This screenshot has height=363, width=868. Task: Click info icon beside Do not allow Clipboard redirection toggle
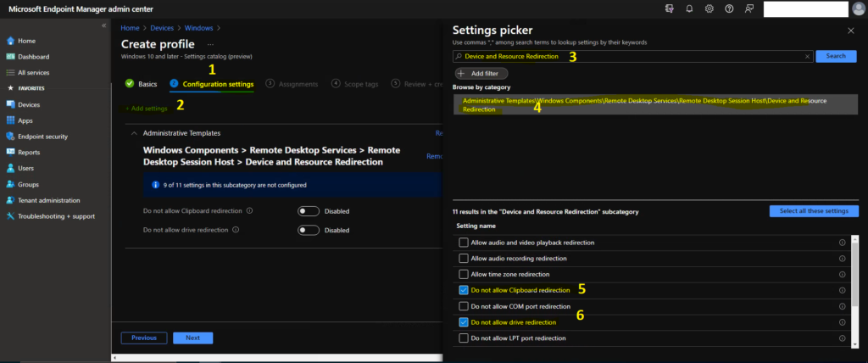click(250, 211)
